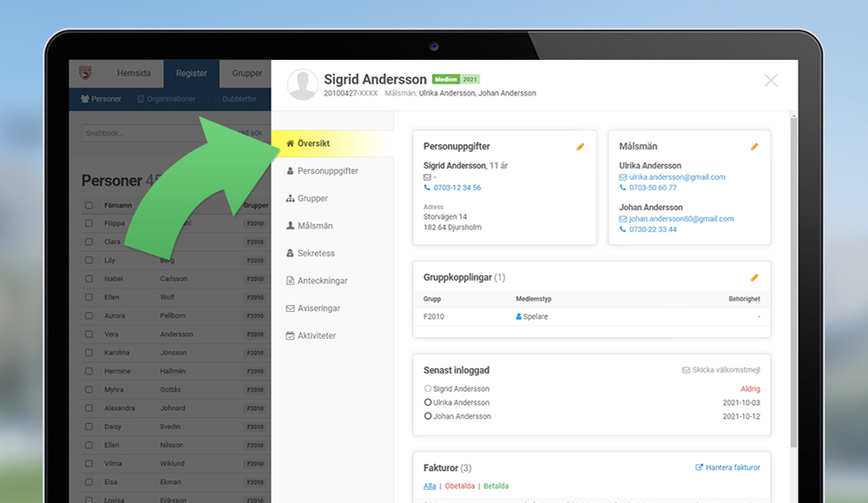Viewport: 868px width, 503px height.
Task: Click Sigrid Andersson's profile avatar
Action: (302, 84)
